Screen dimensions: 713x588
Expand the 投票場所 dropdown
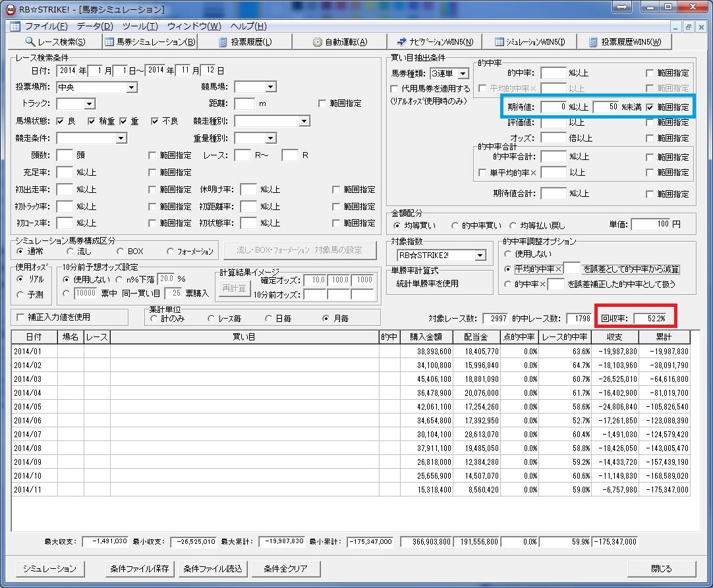point(131,88)
